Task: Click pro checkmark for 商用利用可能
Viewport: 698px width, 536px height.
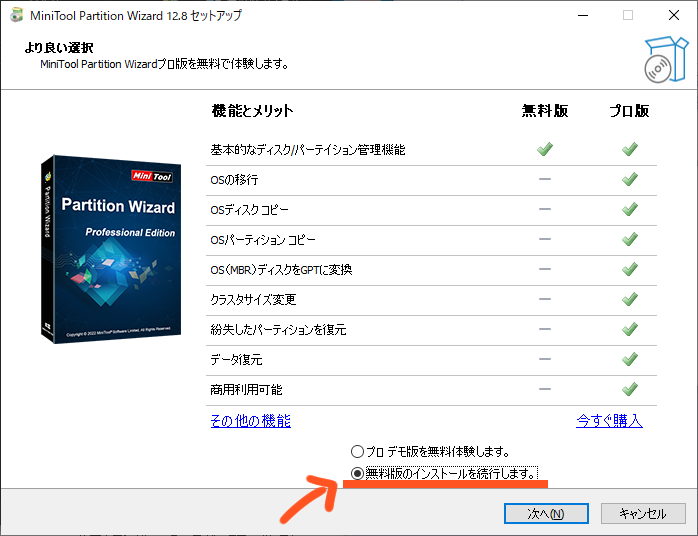Action: pyautogui.click(x=630, y=389)
